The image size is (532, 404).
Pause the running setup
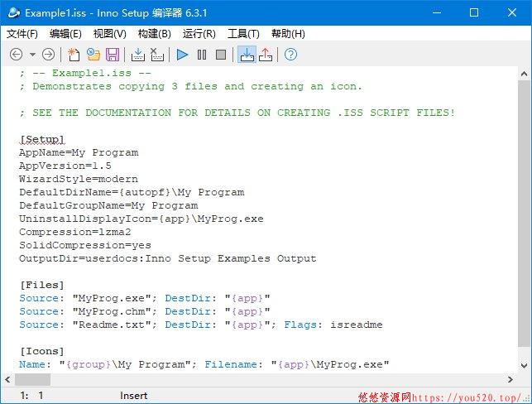point(202,55)
